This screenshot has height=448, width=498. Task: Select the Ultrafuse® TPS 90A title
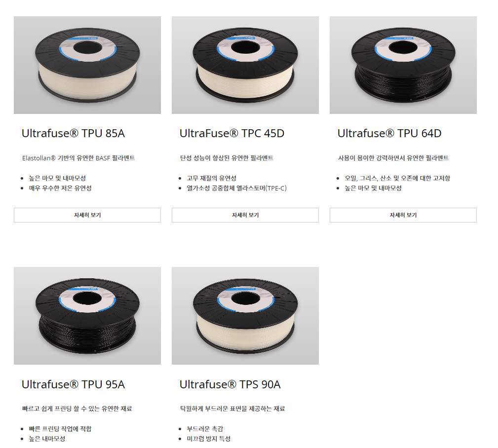pyautogui.click(x=230, y=384)
